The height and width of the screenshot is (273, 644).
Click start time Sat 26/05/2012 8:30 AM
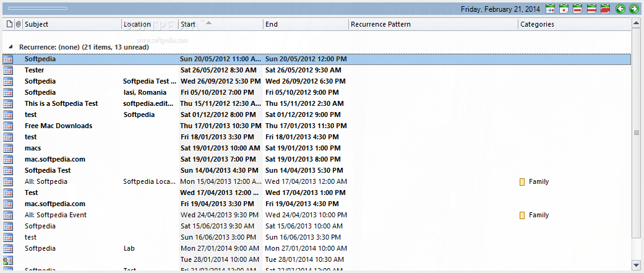pos(218,71)
